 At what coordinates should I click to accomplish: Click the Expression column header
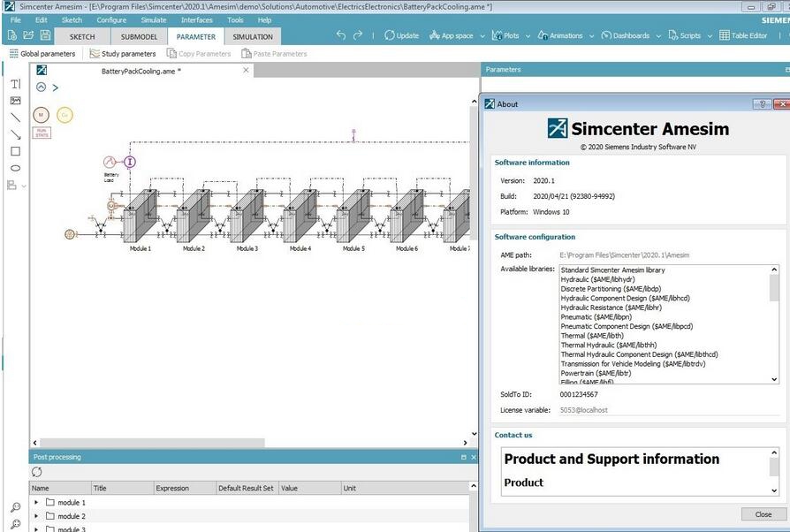click(185, 488)
